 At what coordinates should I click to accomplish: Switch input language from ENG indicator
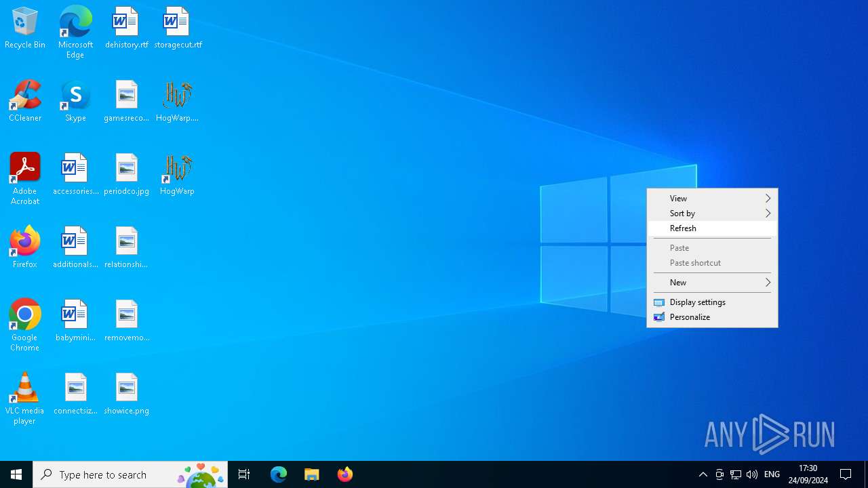point(772,474)
